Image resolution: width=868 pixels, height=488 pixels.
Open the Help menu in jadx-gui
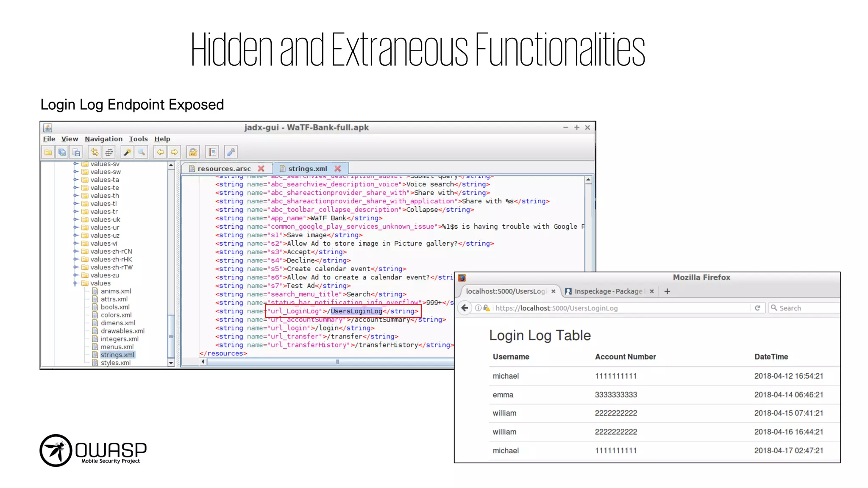[x=162, y=139]
